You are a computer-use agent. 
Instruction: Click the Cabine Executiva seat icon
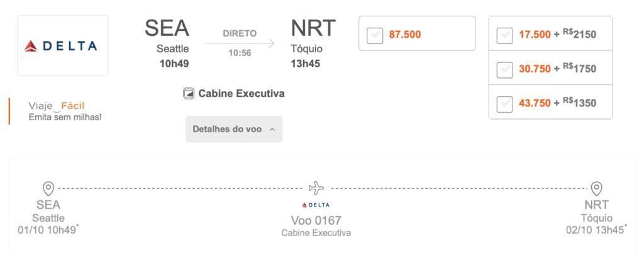click(189, 94)
